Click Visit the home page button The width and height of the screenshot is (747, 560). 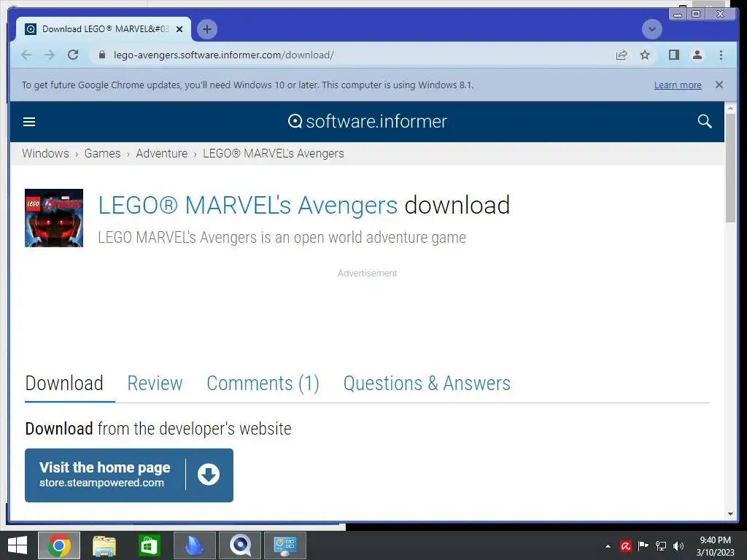click(129, 475)
